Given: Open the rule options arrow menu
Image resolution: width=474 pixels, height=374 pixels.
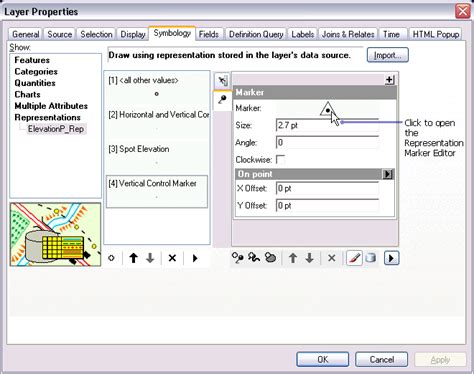Looking at the screenshot, I should 195,258.
